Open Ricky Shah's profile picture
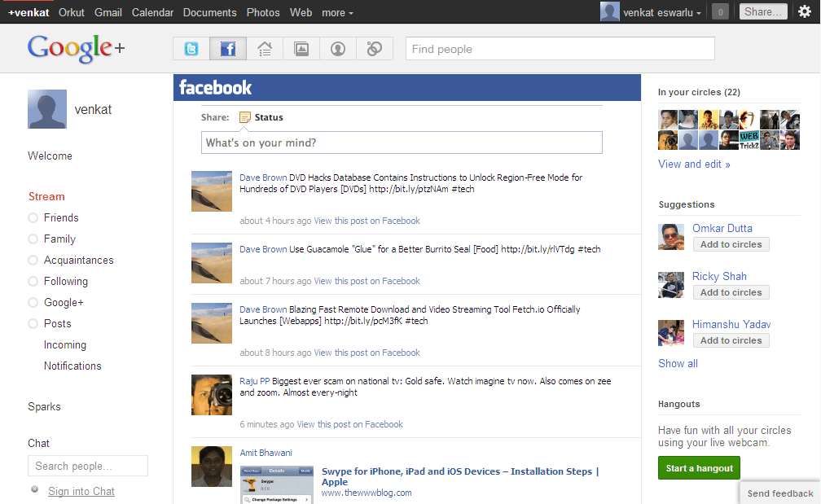The height and width of the screenshot is (504, 821). (x=671, y=285)
